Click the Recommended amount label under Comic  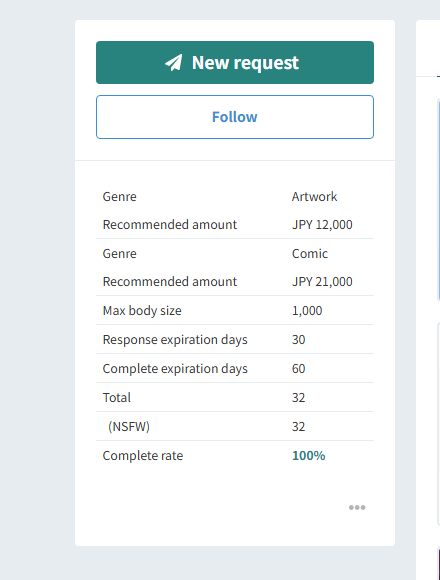click(x=170, y=281)
